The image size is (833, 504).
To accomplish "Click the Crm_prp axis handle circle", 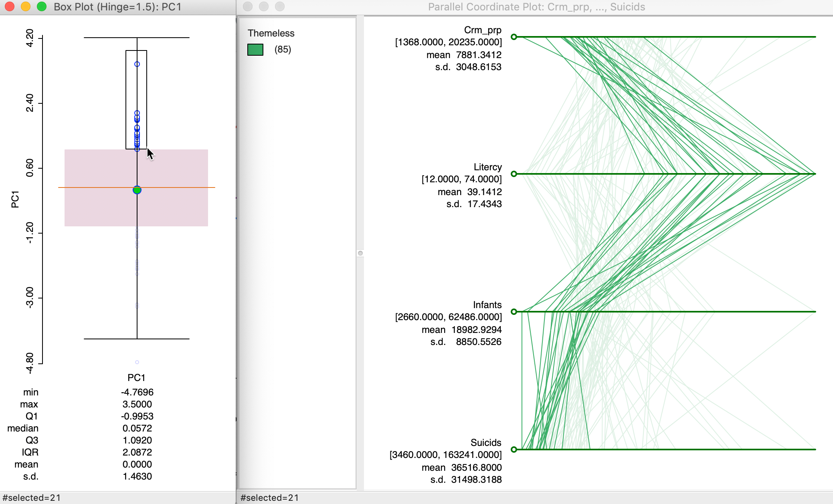I will pos(514,37).
